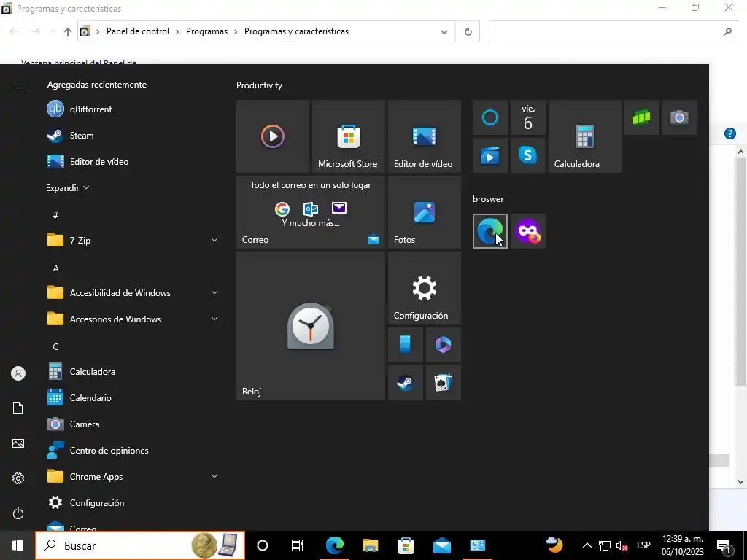This screenshot has height=560, width=747.
Task: Open the calendar tile showing vie. 6
Action: [528, 117]
